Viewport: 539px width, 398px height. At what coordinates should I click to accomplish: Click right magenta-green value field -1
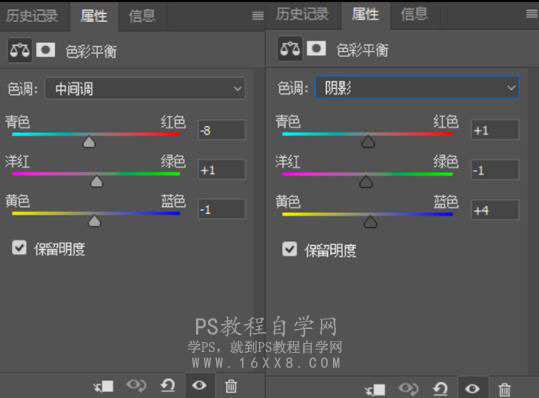[x=495, y=170]
